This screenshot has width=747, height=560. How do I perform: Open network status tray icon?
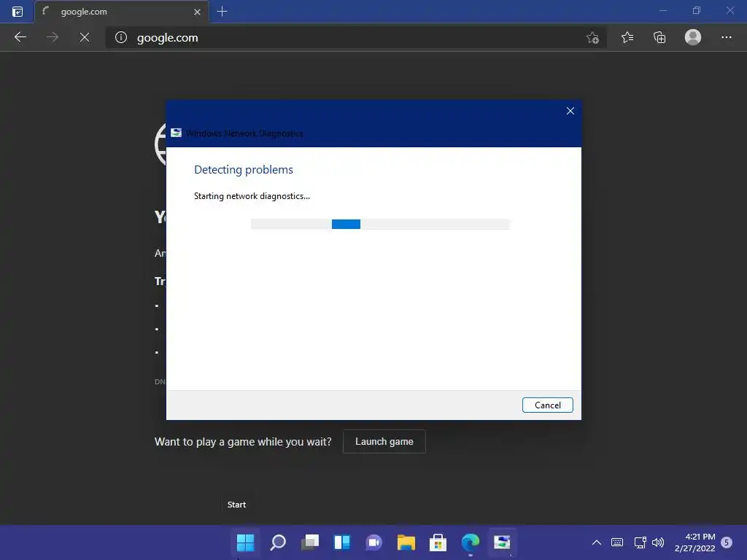[640, 542]
